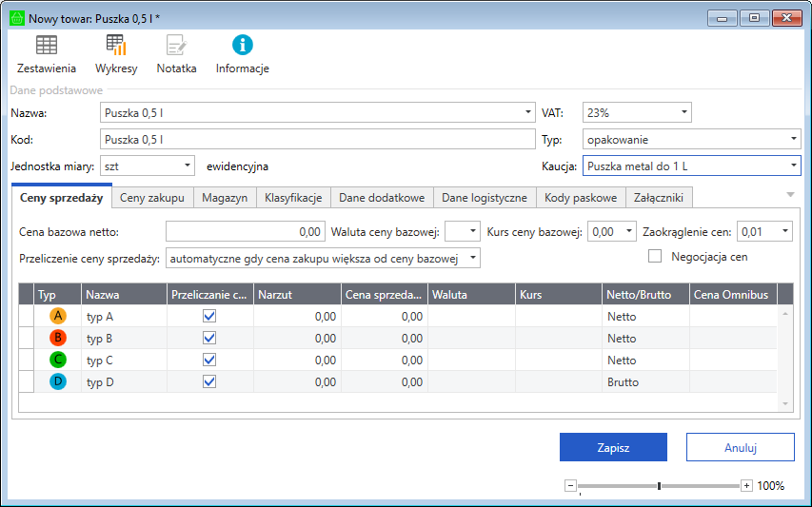Click the green basket window icon
The height and width of the screenshot is (507, 812).
(17, 18)
